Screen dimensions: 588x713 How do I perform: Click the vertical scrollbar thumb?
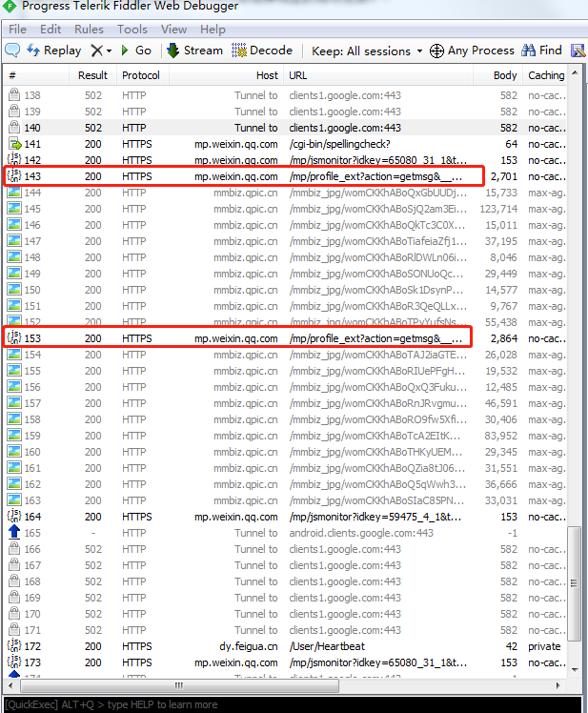pyautogui.click(x=575, y=583)
